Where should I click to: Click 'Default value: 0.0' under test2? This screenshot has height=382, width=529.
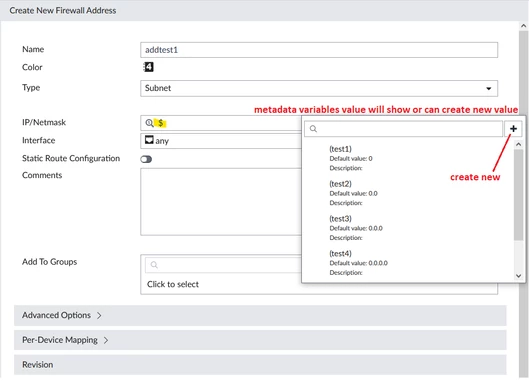point(353,193)
